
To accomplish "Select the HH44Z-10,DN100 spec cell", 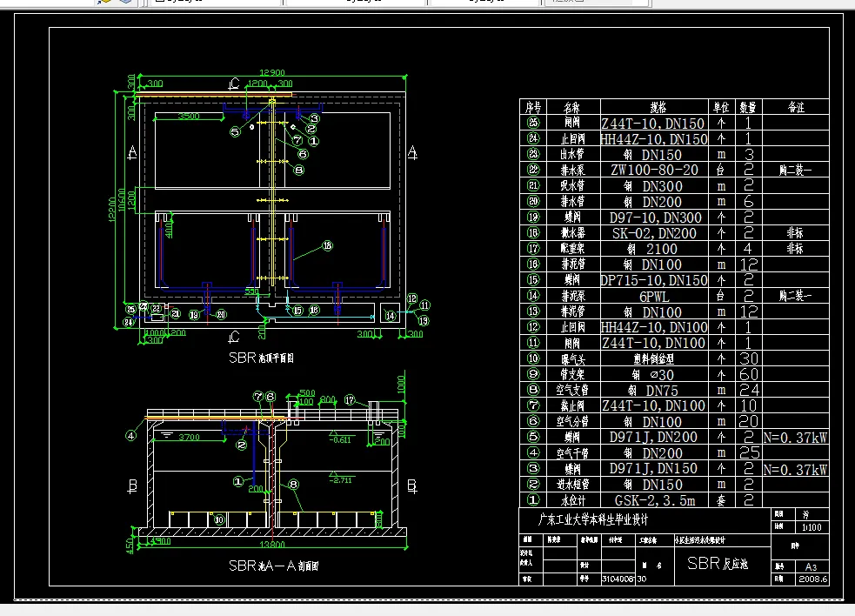I will [x=654, y=327].
